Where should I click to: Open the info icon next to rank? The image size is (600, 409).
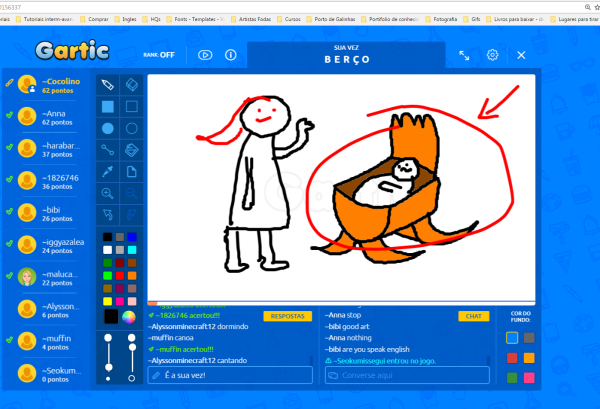pos(230,55)
